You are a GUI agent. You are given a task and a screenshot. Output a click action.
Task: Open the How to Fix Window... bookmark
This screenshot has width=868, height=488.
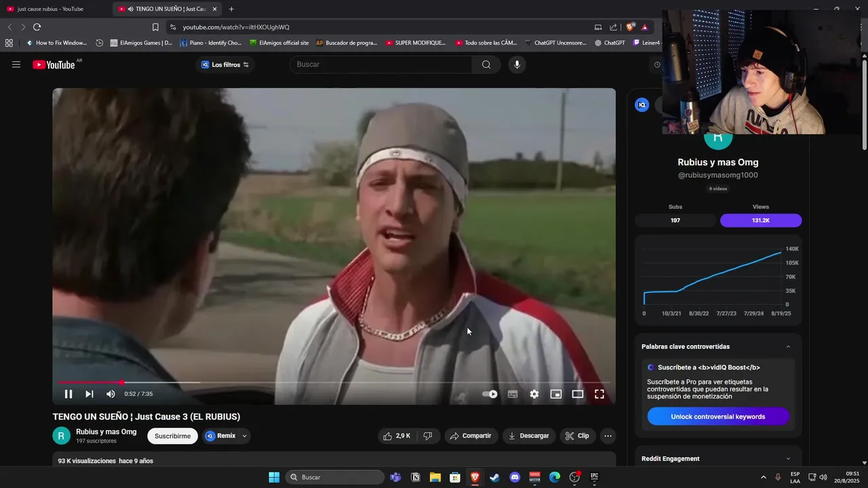[56, 43]
